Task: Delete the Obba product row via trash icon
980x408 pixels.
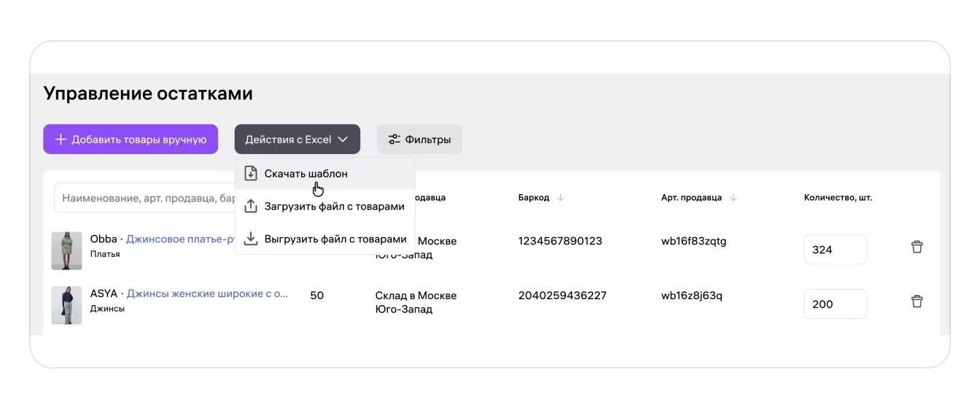Action: click(917, 247)
